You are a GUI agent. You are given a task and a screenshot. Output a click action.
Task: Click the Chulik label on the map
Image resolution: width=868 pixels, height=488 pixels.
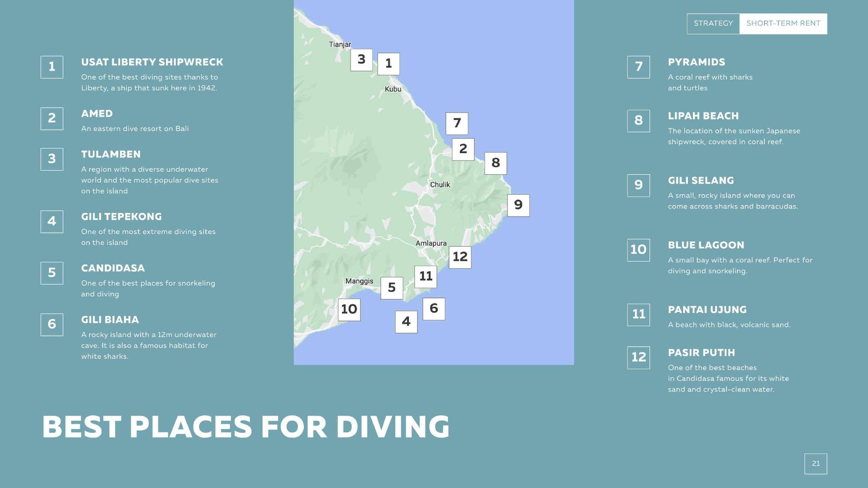(440, 184)
